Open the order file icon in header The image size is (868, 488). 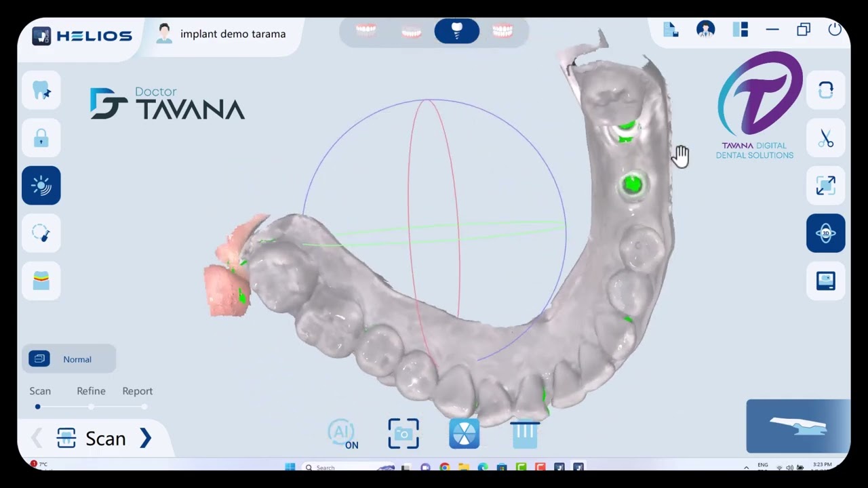click(x=671, y=30)
